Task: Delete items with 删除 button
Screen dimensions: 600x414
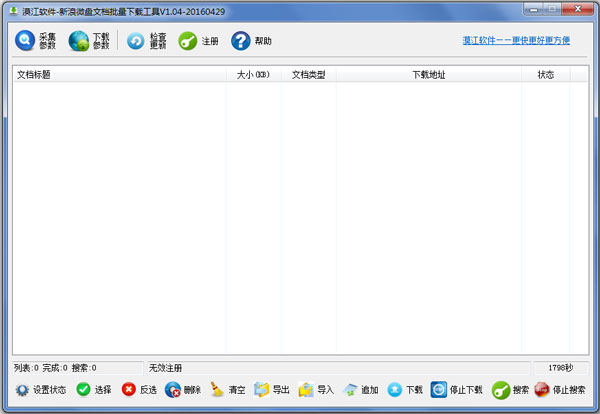Action: [x=184, y=390]
